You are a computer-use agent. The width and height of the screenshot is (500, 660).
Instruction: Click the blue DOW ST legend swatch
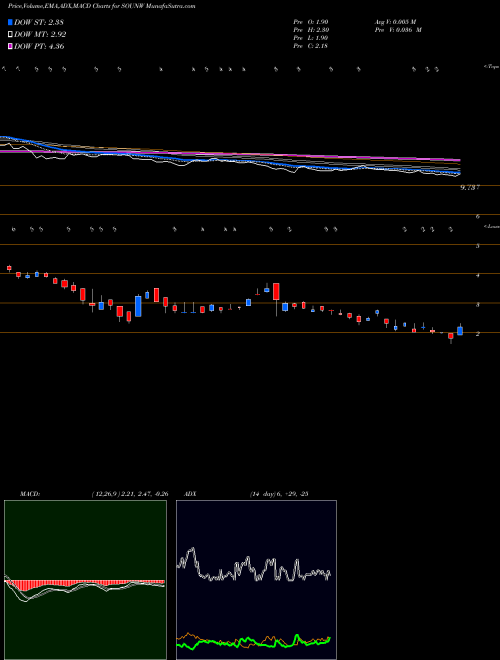coord(10,22)
